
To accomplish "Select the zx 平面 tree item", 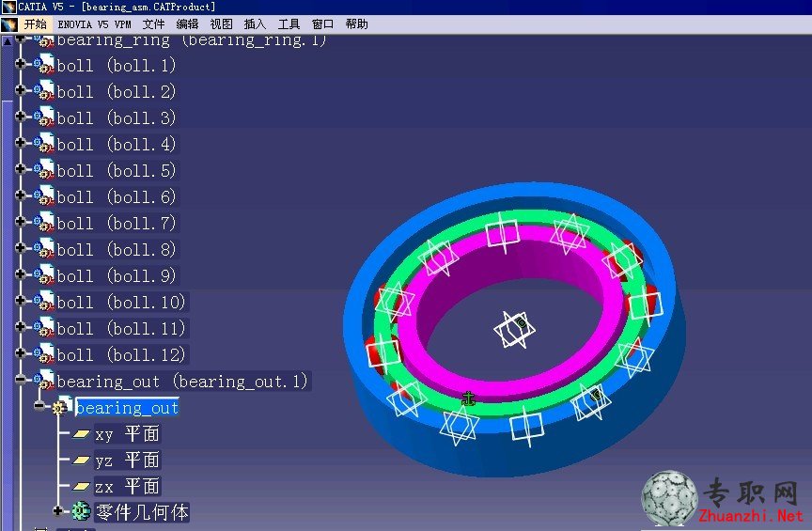I will pyautogui.click(x=127, y=487).
